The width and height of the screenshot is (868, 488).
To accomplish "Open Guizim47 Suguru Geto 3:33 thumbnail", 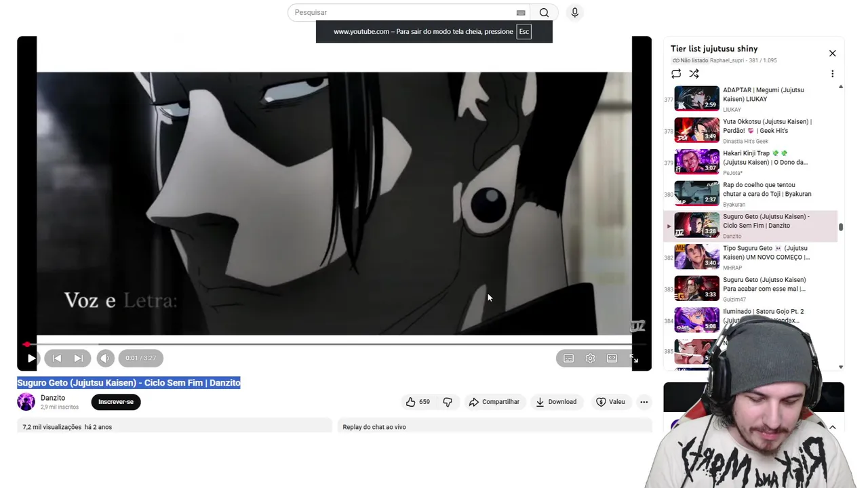I will (696, 288).
